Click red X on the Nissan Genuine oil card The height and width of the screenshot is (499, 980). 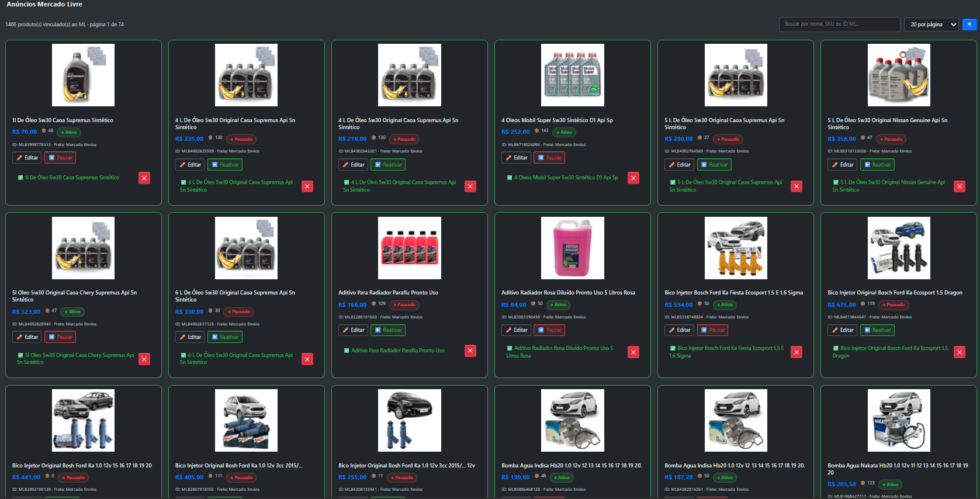[x=960, y=186]
